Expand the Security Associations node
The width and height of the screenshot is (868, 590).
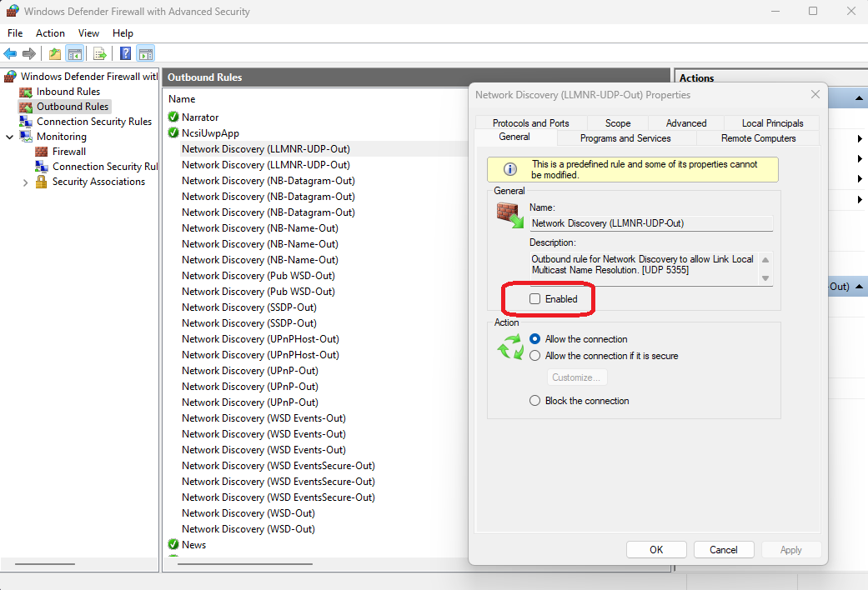click(x=25, y=182)
